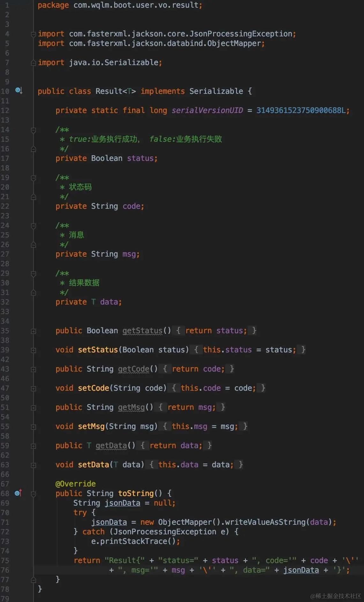Collapse the 消息 comment fold marker at line 24

click(x=33, y=226)
